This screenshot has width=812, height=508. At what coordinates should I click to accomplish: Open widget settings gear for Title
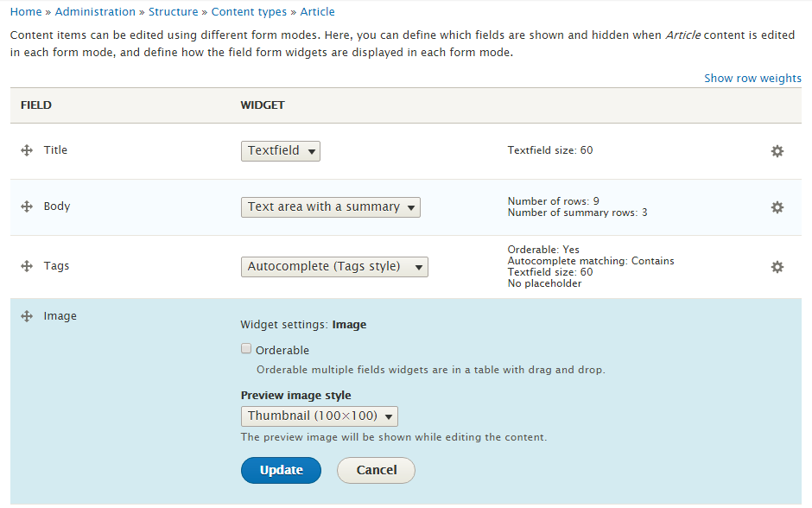point(777,150)
